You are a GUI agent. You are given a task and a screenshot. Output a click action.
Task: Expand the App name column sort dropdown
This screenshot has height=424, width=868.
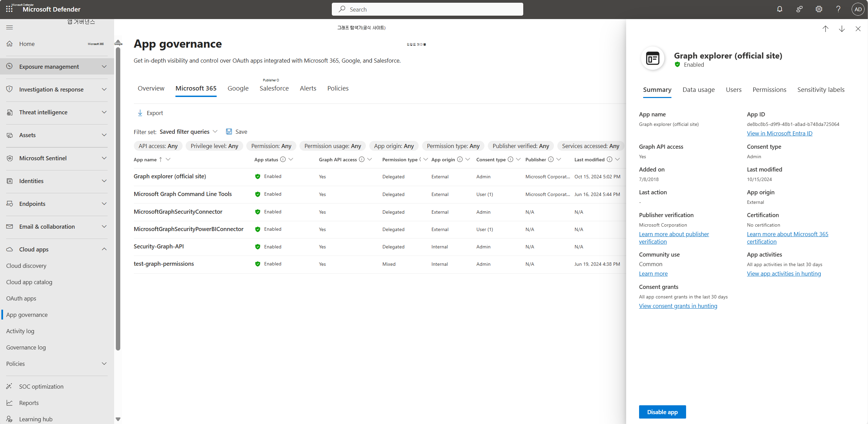pos(168,159)
